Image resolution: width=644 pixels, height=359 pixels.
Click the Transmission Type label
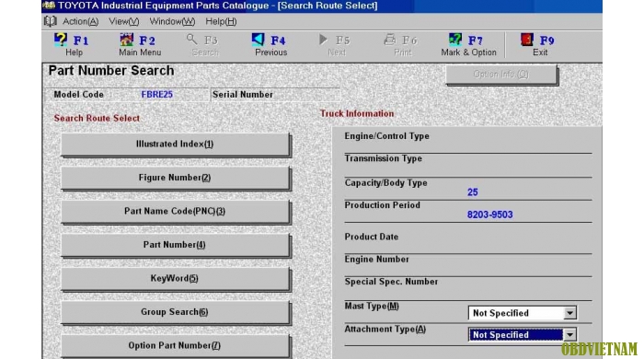[x=384, y=158]
